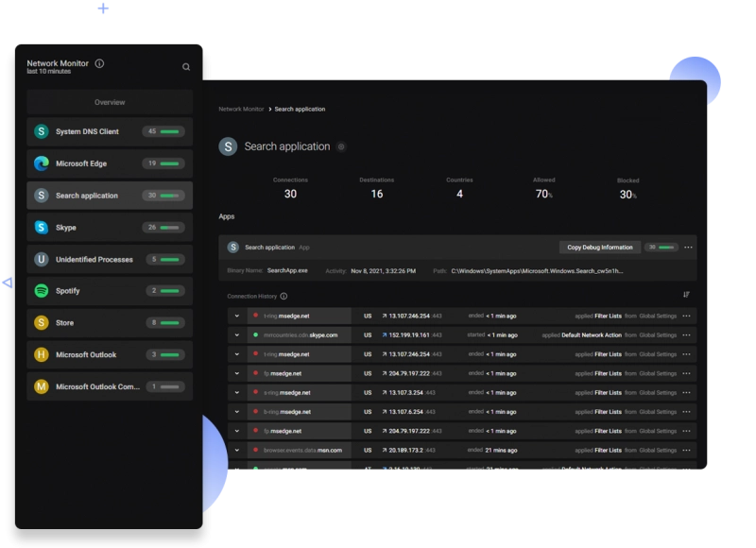This screenshot has width=756, height=548.
Task: Select Unidentified Processes in the sidebar
Action: click(110, 259)
